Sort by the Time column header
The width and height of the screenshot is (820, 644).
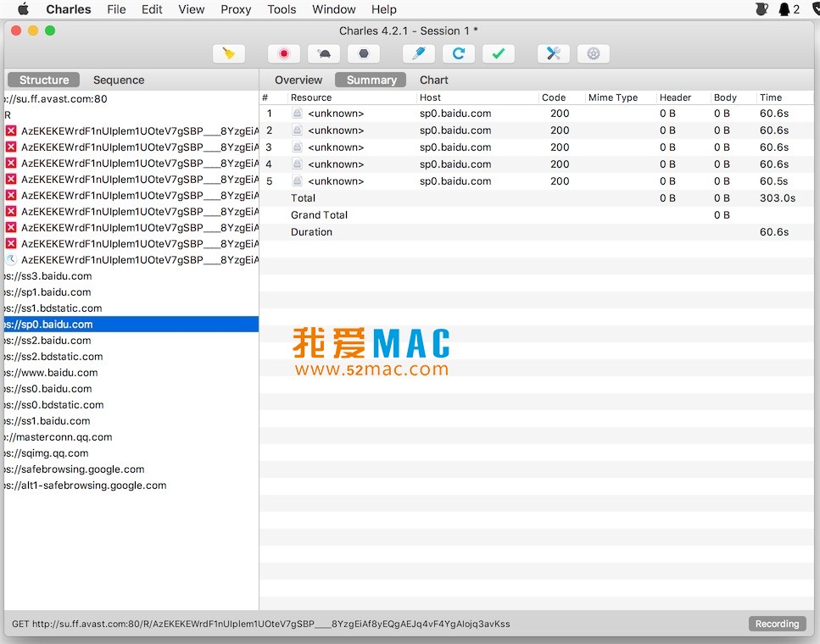(771, 97)
